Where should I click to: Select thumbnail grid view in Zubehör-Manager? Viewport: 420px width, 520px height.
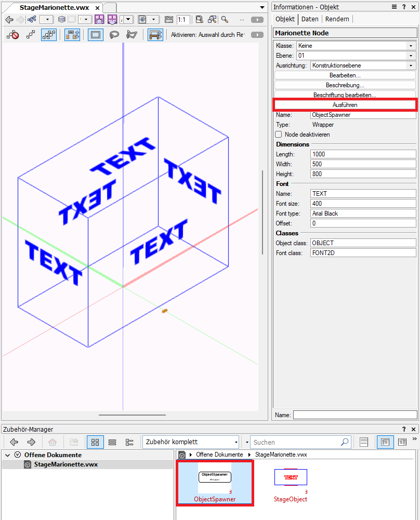point(95,442)
